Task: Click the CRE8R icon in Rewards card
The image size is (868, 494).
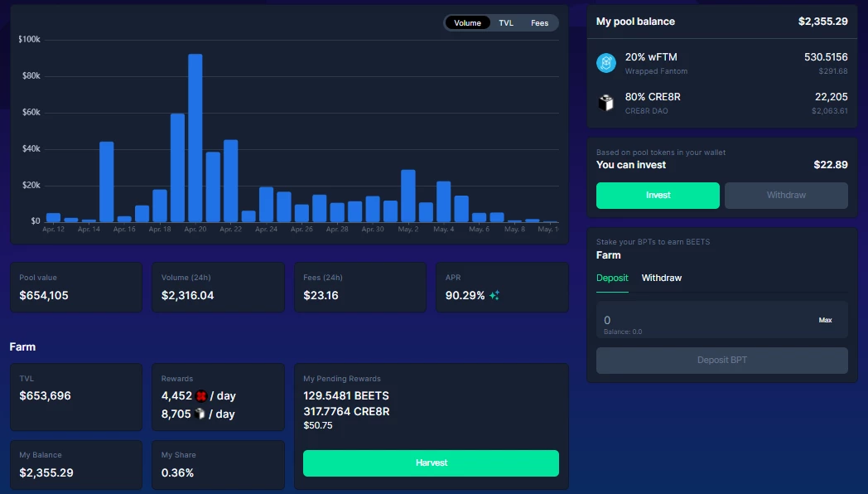Action: [x=200, y=414]
